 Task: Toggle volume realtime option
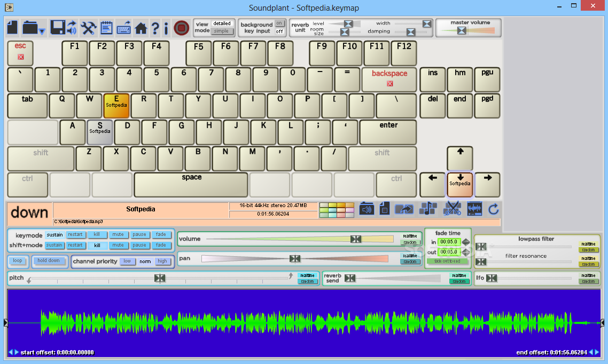pos(410,236)
